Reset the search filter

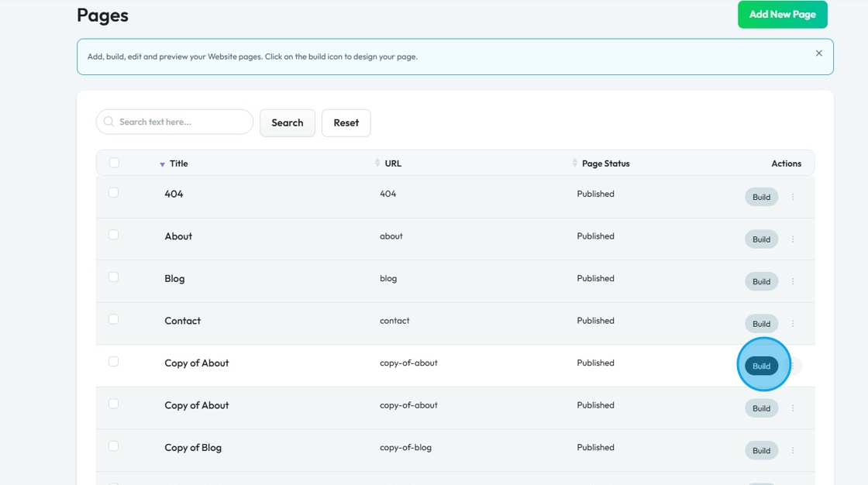(346, 123)
